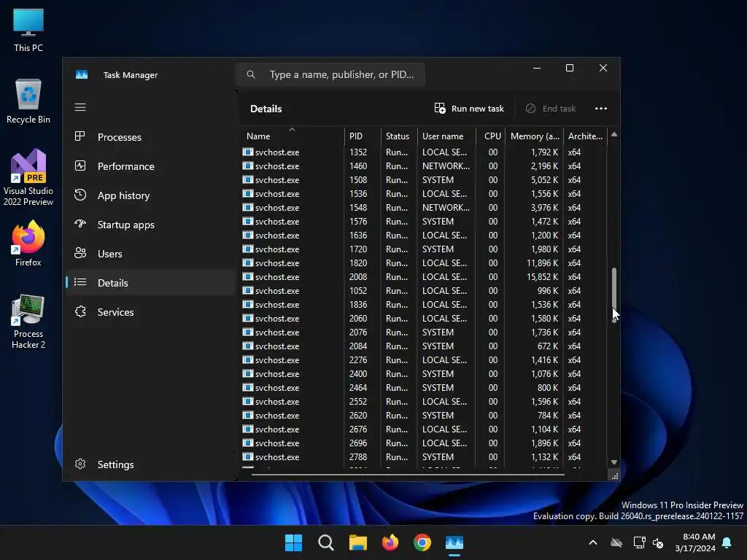Open taskbar Search
This screenshot has height=560, width=747.
(326, 542)
